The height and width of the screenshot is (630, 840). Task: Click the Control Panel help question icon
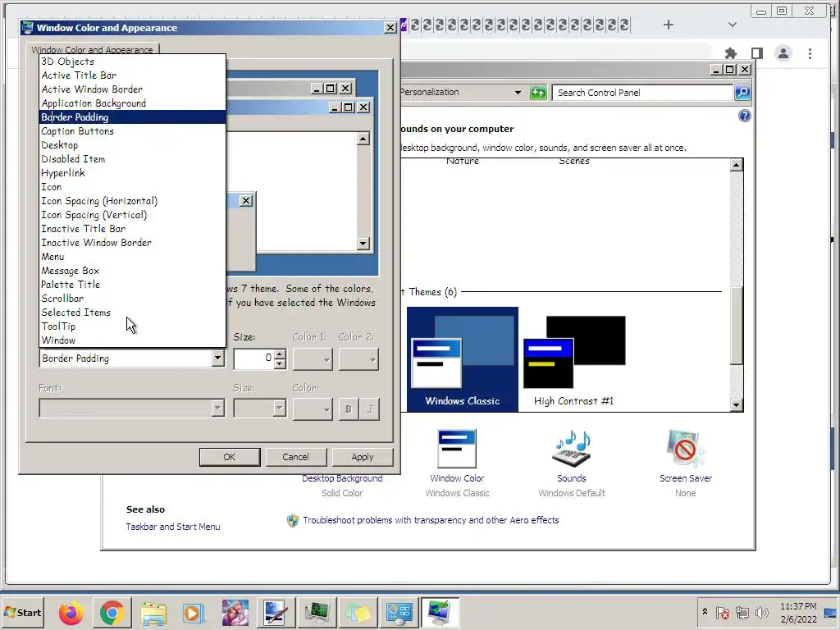(x=745, y=116)
